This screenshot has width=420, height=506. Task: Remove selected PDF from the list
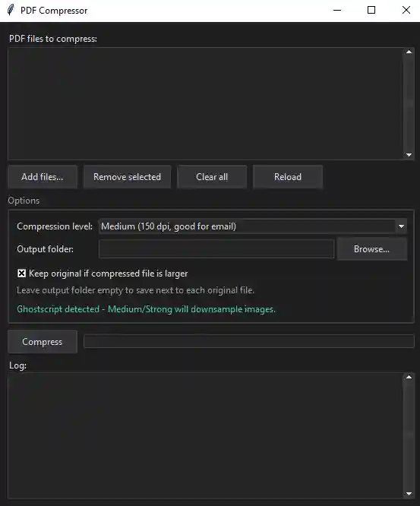tap(127, 177)
